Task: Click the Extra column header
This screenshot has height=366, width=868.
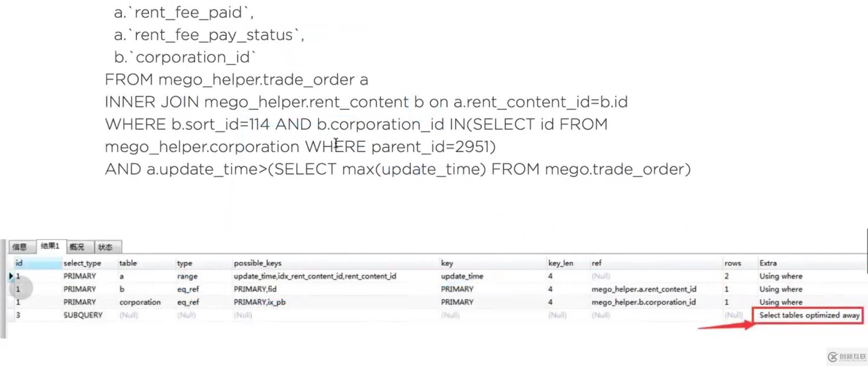Action: pyautogui.click(x=768, y=263)
